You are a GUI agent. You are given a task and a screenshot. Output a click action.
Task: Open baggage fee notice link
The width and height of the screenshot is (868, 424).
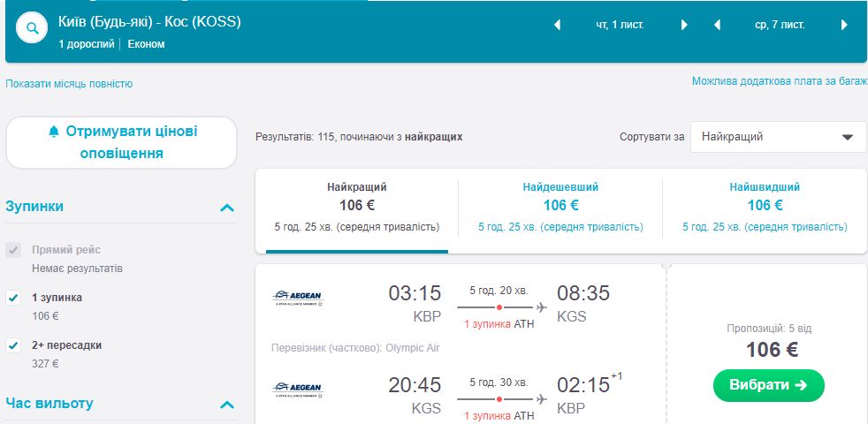point(779,81)
